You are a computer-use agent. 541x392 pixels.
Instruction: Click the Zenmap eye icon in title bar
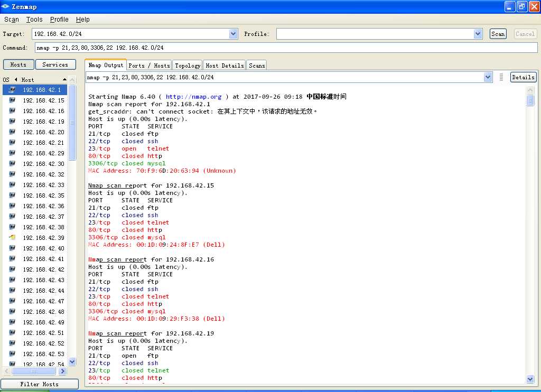click(x=5, y=6)
